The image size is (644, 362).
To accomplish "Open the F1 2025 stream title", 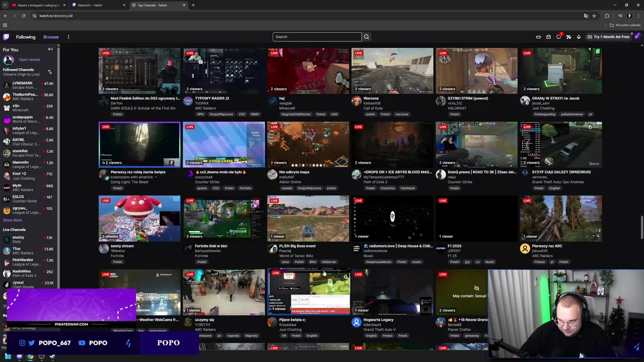I will pyautogui.click(x=454, y=246).
